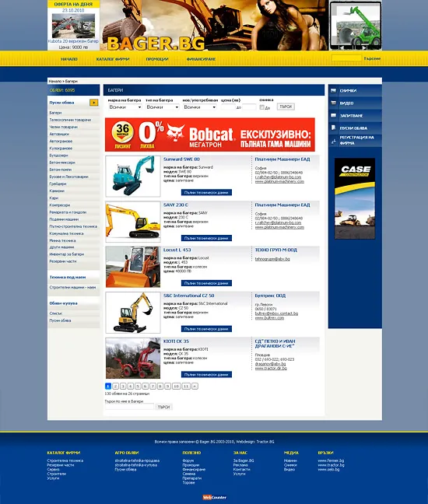
Task: Click the yellow arrow button beside Пусни обява
Action: pyautogui.click(x=93, y=103)
